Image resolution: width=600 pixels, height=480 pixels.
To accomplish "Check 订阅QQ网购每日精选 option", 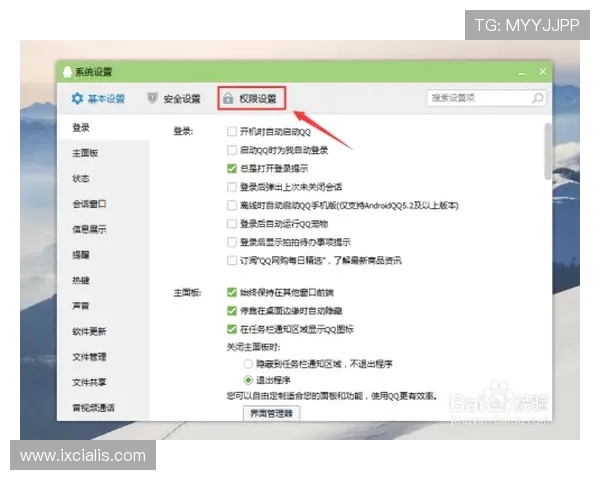I will pos(232,260).
